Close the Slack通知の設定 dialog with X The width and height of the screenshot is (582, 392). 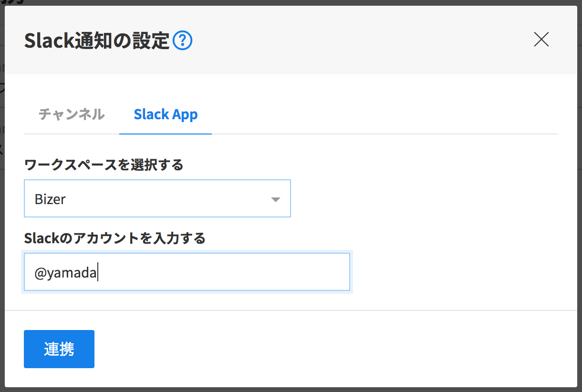[541, 40]
